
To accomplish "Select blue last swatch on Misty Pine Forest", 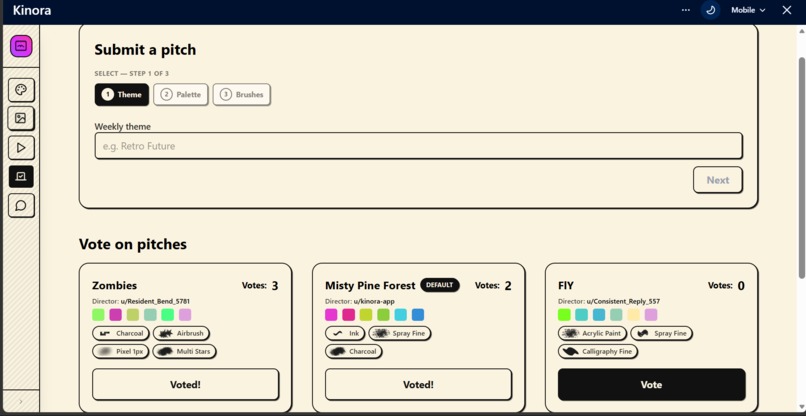I will 418,315.
